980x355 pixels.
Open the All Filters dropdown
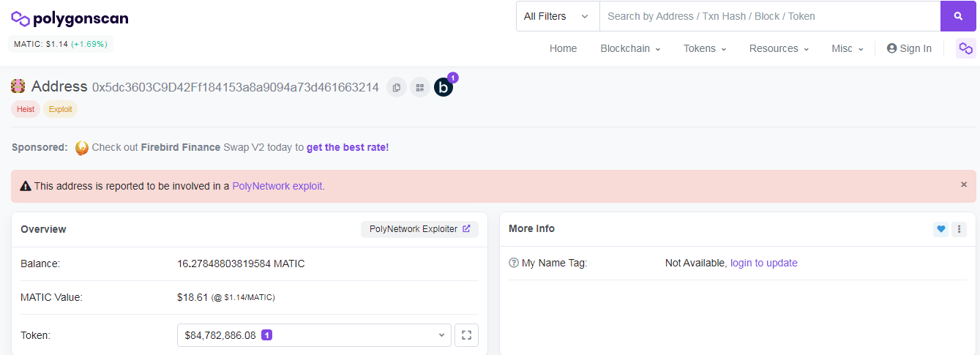coord(558,16)
